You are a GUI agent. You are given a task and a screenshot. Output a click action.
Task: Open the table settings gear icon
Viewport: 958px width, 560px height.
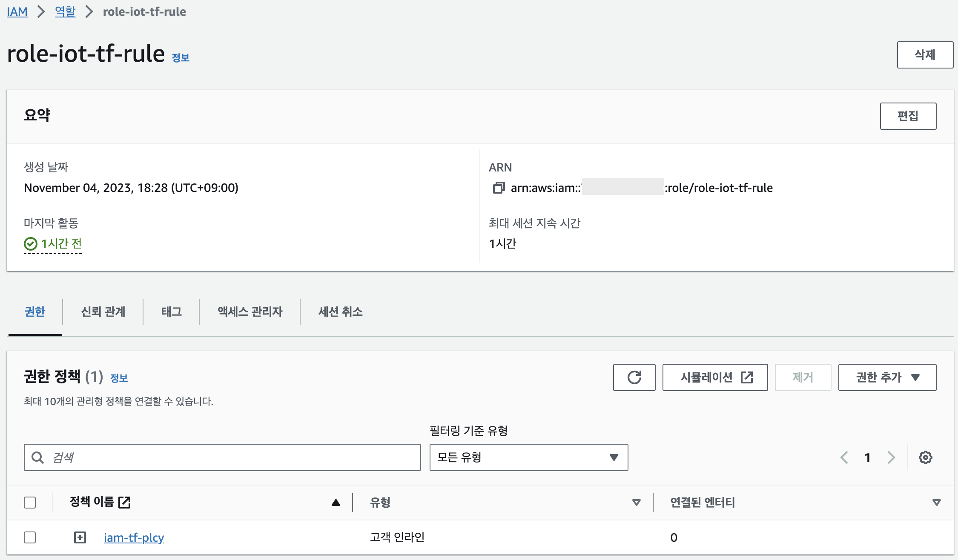pyautogui.click(x=925, y=457)
